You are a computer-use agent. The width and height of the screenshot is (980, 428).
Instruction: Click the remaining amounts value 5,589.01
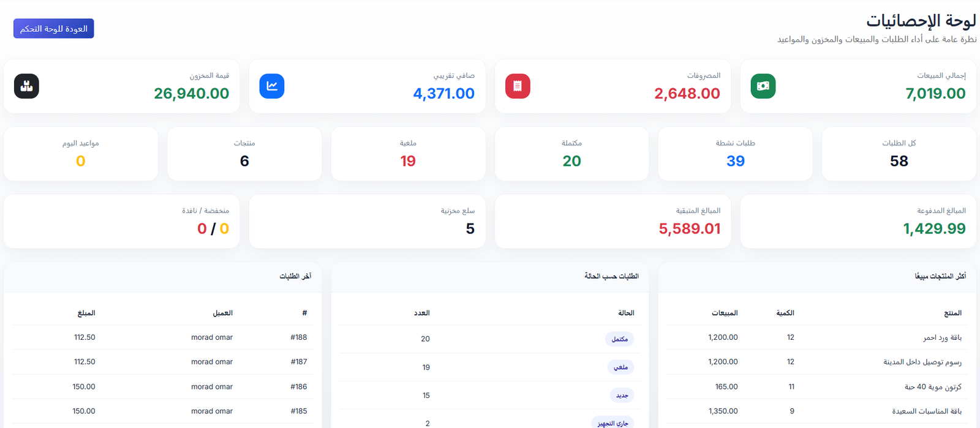point(690,229)
